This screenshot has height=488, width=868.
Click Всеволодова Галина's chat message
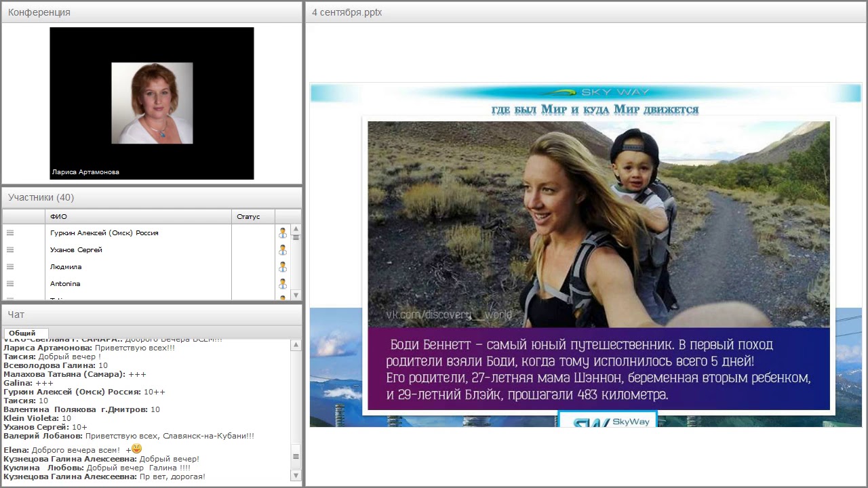[x=56, y=365]
